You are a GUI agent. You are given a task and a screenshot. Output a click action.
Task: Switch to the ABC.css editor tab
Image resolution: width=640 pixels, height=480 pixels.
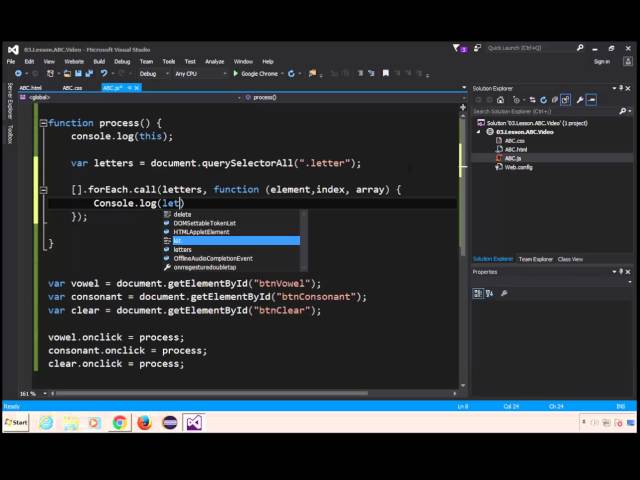point(72,88)
